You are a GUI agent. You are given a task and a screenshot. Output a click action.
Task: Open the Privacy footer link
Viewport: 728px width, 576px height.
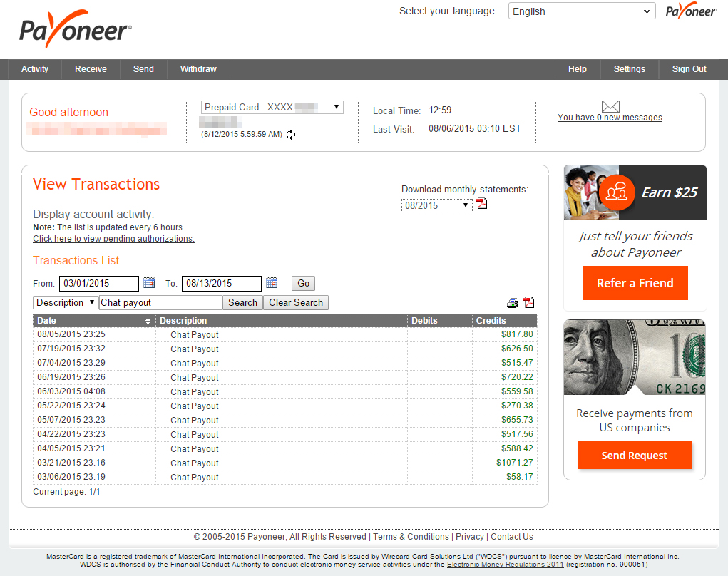pyautogui.click(x=469, y=537)
